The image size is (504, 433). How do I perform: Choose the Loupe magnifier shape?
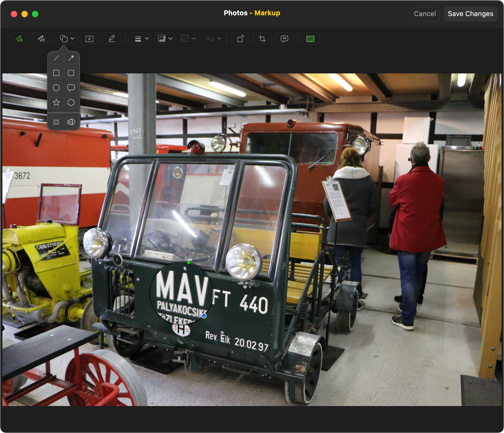coord(71,122)
